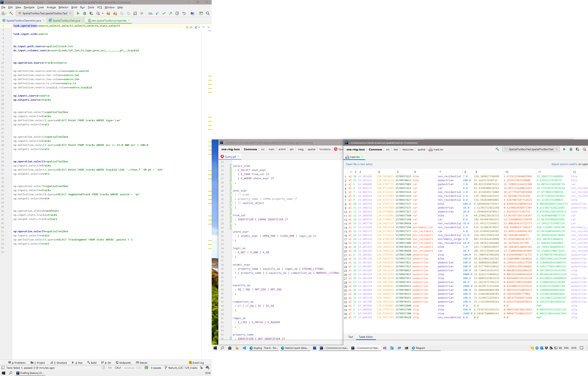Jump to previous highlighted error arrow
The width and height of the screenshot is (588, 376).
click(x=203, y=27)
